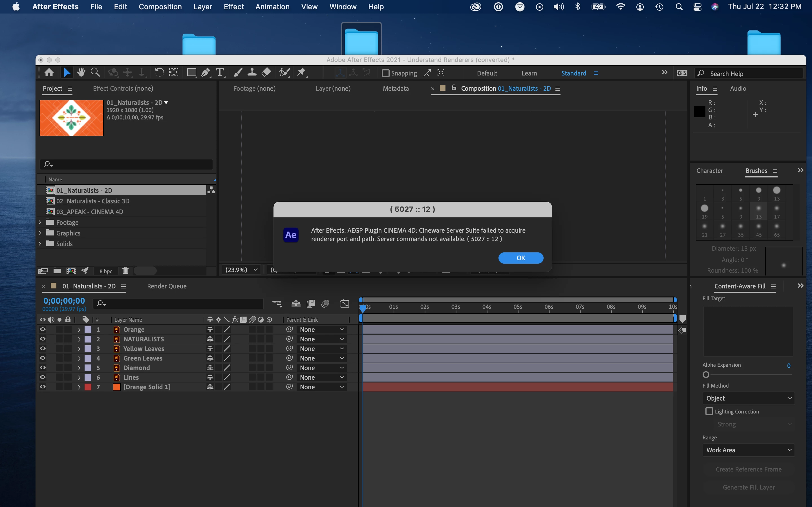
Task: Select the Pen tool
Action: point(206,72)
